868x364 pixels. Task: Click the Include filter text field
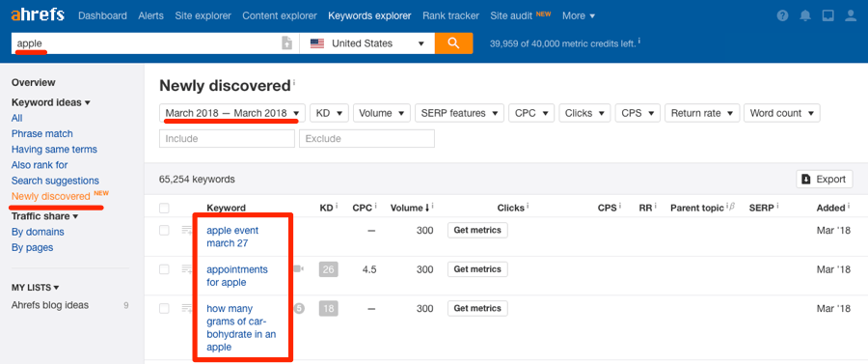(227, 138)
